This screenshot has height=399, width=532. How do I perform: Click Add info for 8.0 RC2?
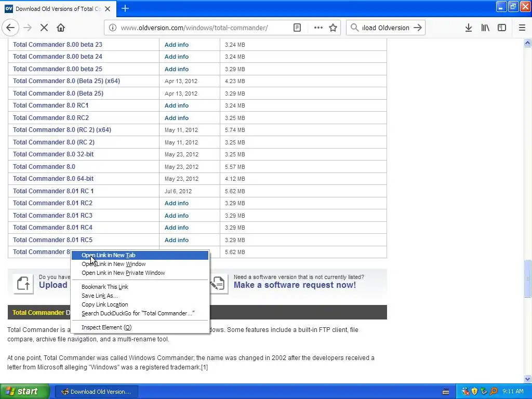pos(177,118)
